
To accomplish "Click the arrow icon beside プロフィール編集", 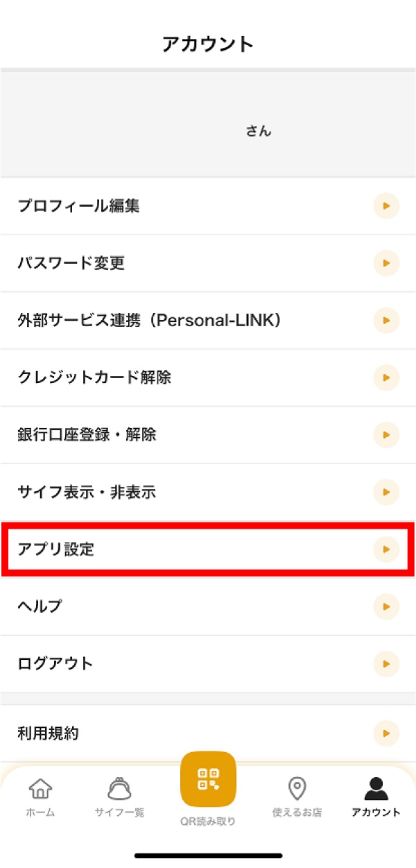I will (x=386, y=206).
